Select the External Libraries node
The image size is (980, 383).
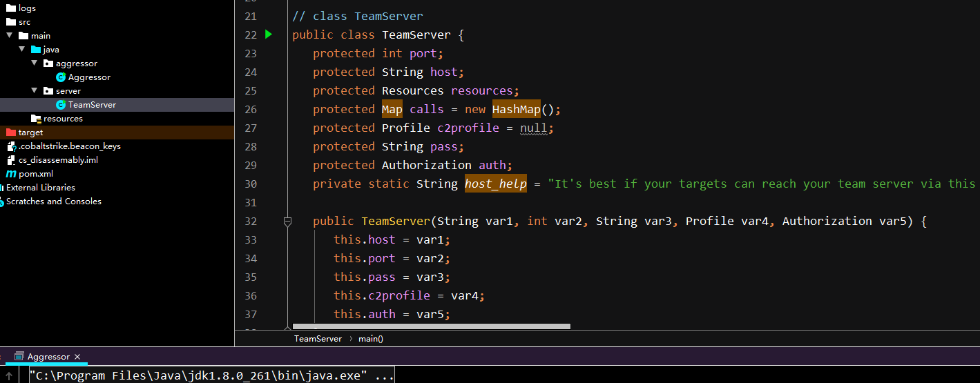click(x=41, y=188)
